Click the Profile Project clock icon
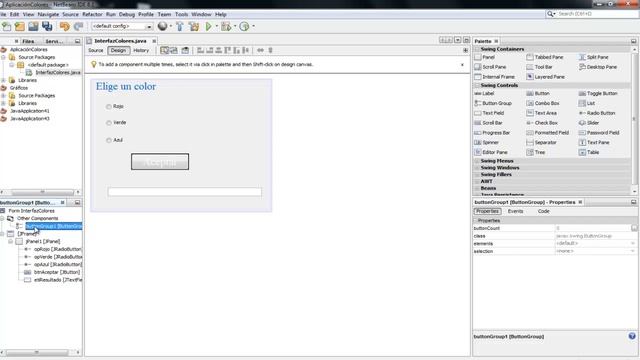This screenshot has height=360, width=640. click(244, 27)
